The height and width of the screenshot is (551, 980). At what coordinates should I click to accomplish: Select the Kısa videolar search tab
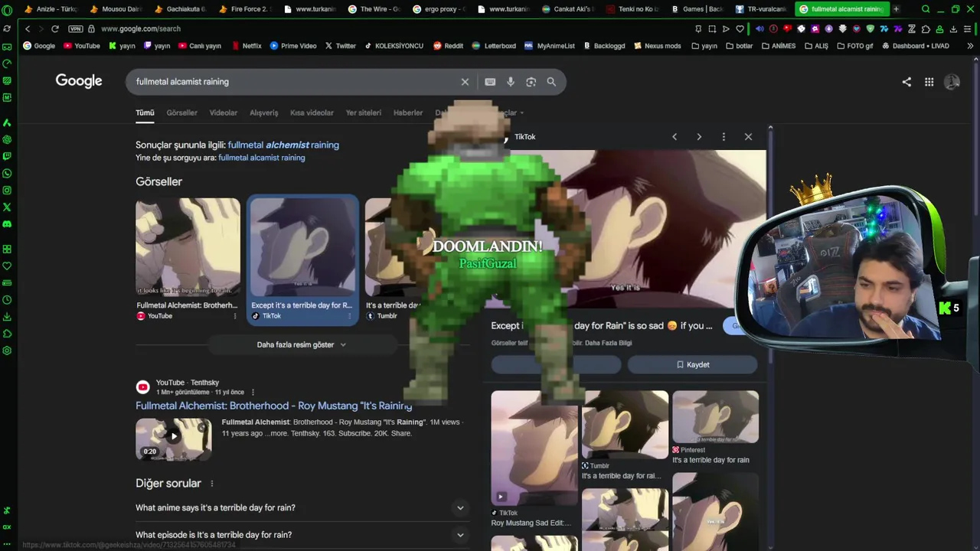312,112
